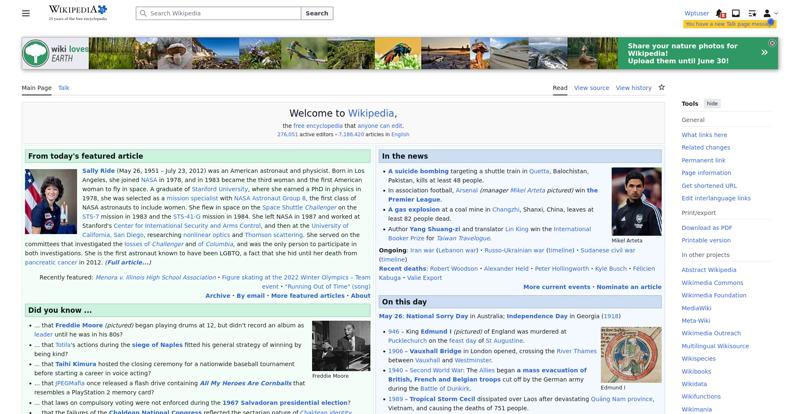Viewport: 800px width, 414px height.
Task: Open alerts bell notifications
Action: [x=720, y=13]
